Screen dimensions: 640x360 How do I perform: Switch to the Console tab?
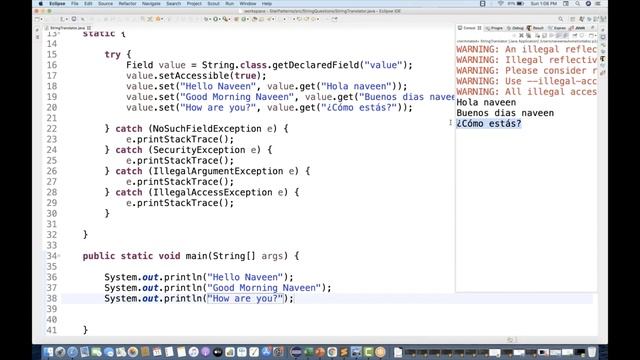click(469, 28)
